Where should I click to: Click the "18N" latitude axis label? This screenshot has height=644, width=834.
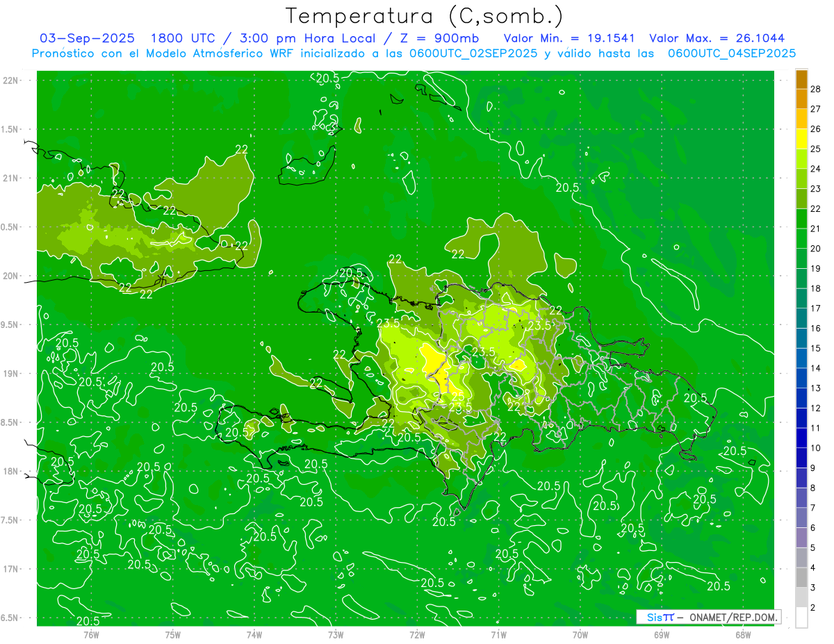tap(12, 471)
